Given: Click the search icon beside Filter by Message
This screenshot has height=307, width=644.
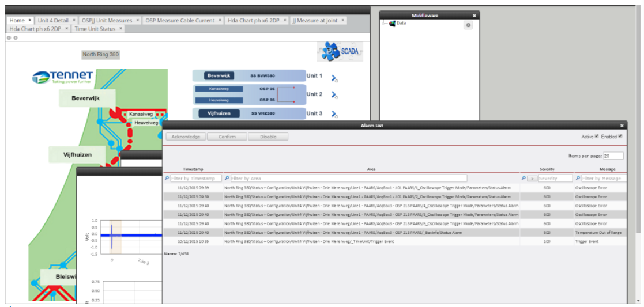Looking at the screenshot, I should (578, 179).
